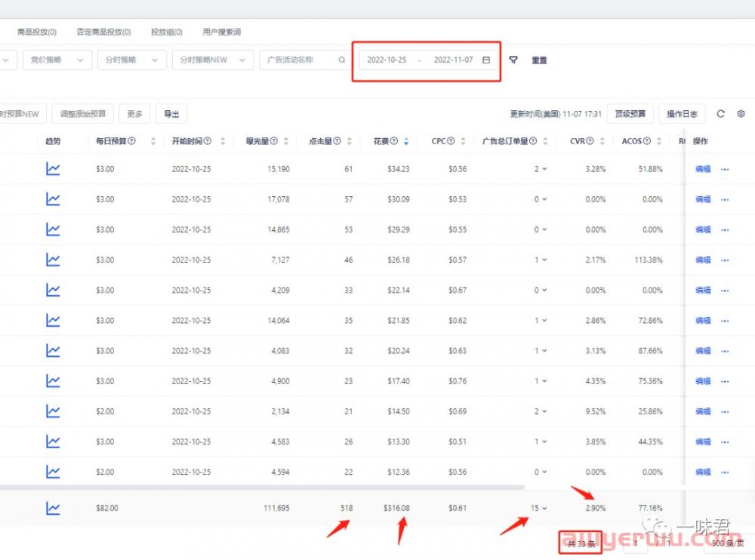Click the 顶级预算 button

(630, 114)
